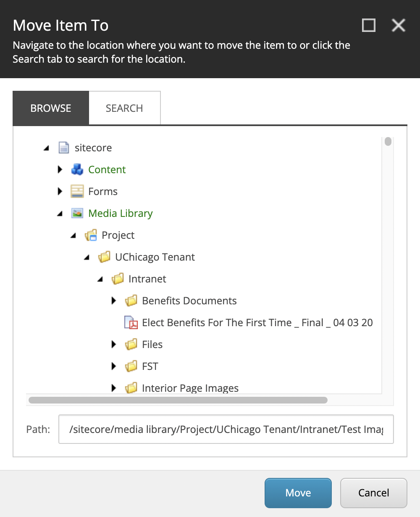The width and height of the screenshot is (420, 517).
Task: Click the PDF icon for Elect Benefits file
Action: [131, 322]
